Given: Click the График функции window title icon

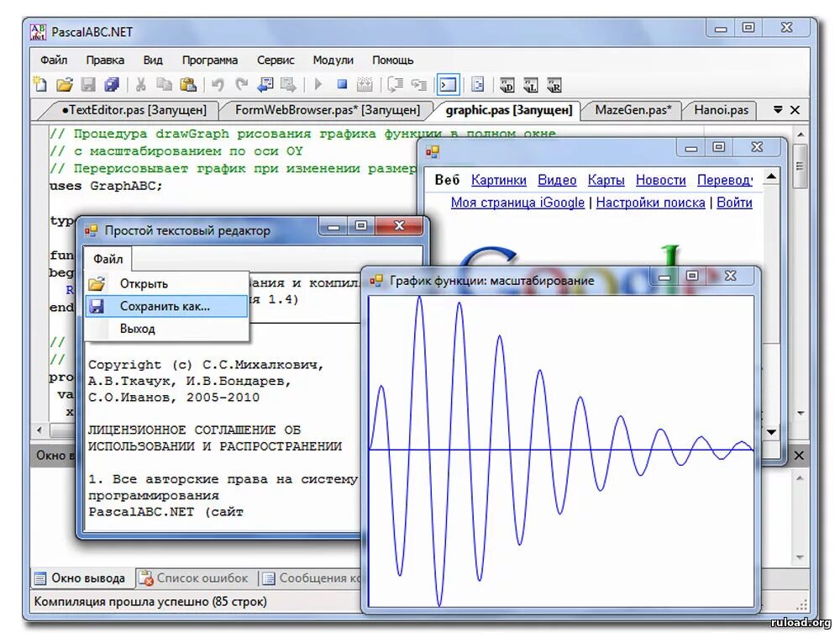Looking at the screenshot, I should pyautogui.click(x=376, y=281).
